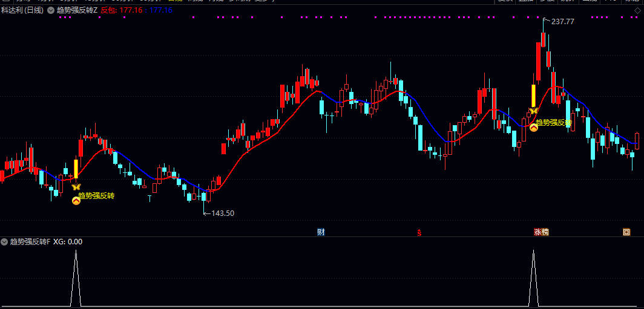Click the orange 回 marker
The width and height of the screenshot is (644, 309).
click(x=626, y=232)
